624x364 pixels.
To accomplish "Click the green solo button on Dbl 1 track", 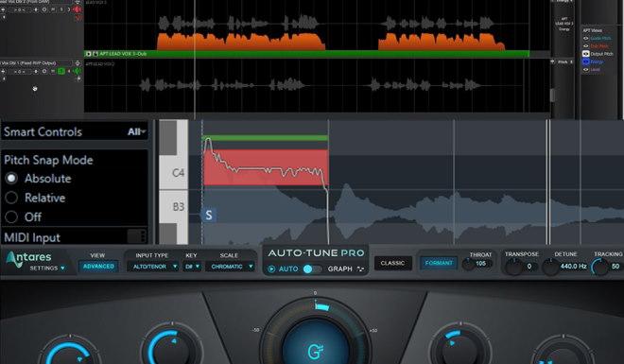I will point(61,71).
